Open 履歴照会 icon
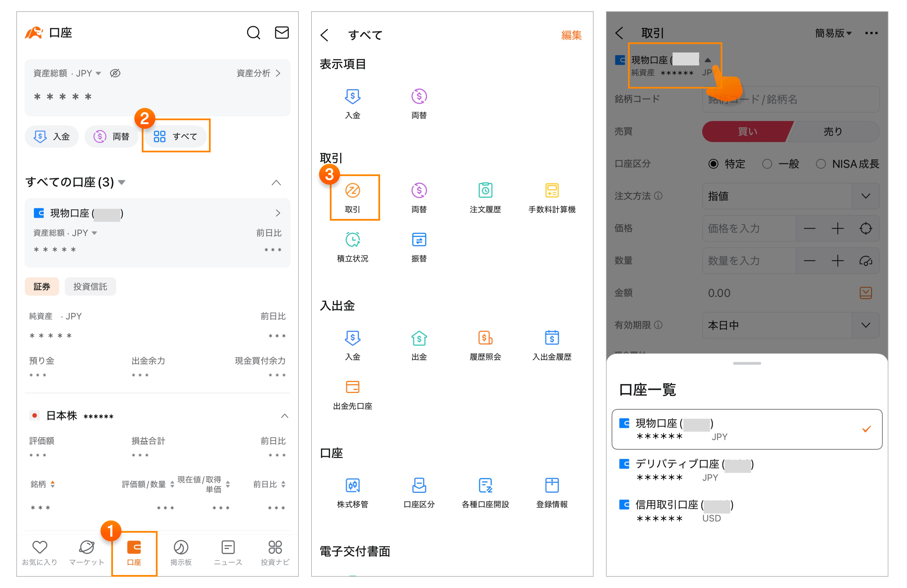The image size is (907, 588). click(x=485, y=345)
